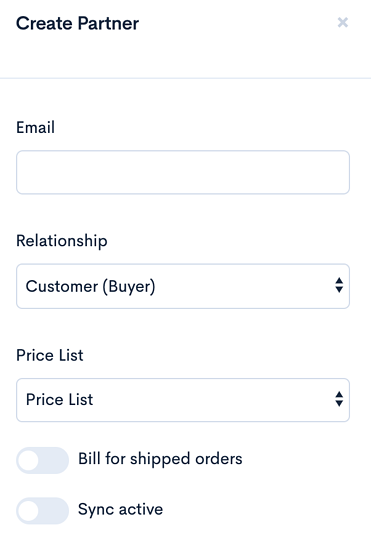Click the Price List label above the dropdown

tap(50, 355)
